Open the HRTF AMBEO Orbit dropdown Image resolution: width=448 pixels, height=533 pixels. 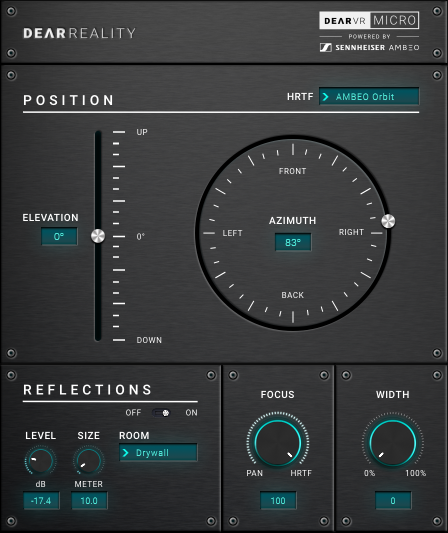(369, 97)
